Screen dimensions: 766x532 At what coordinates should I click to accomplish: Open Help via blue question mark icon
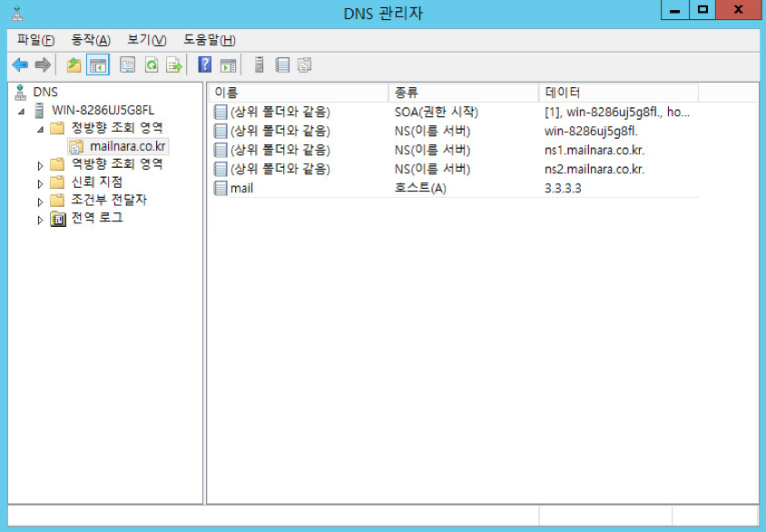[x=205, y=64]
